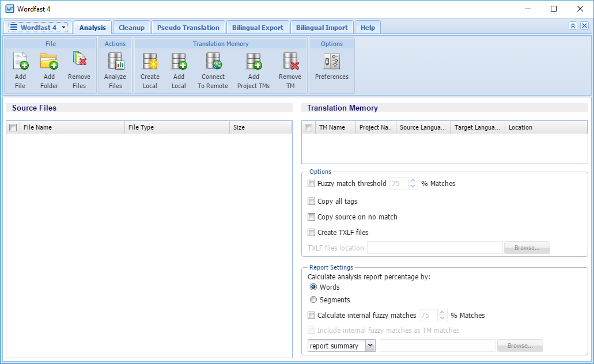
Task: Open the Wordfast 4 main menu
Action: pos(33,27)
